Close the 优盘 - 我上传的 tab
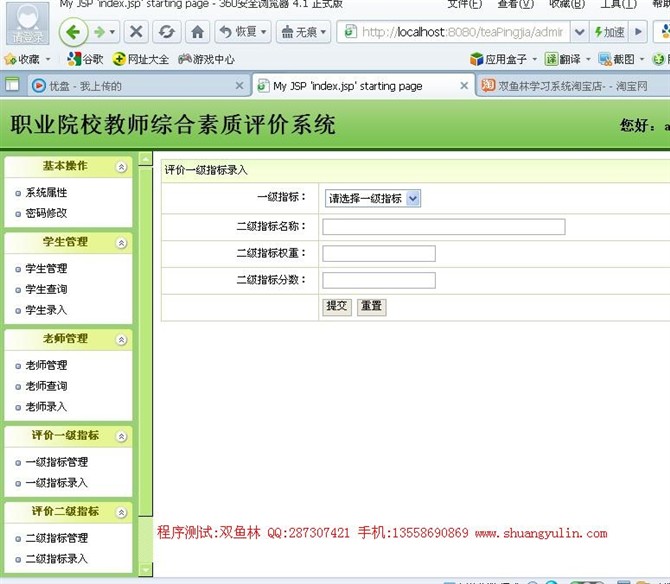 tap(240, 86)
